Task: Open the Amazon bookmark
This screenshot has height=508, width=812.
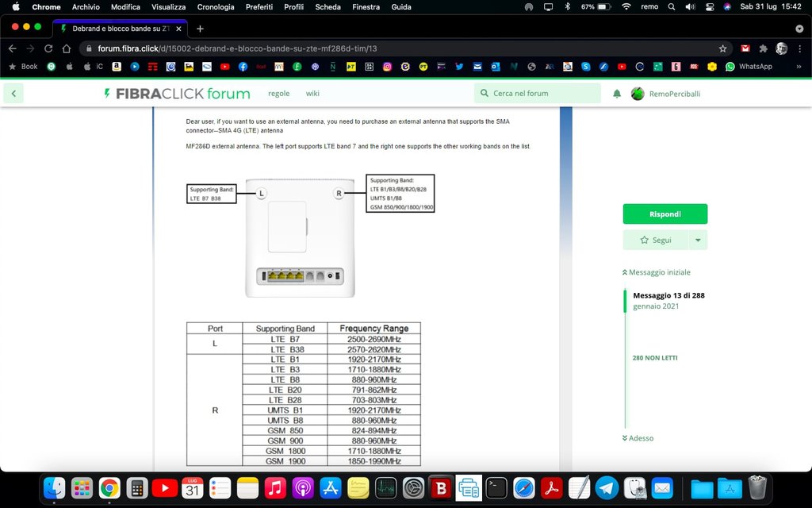Action: (x=117, y=67)
